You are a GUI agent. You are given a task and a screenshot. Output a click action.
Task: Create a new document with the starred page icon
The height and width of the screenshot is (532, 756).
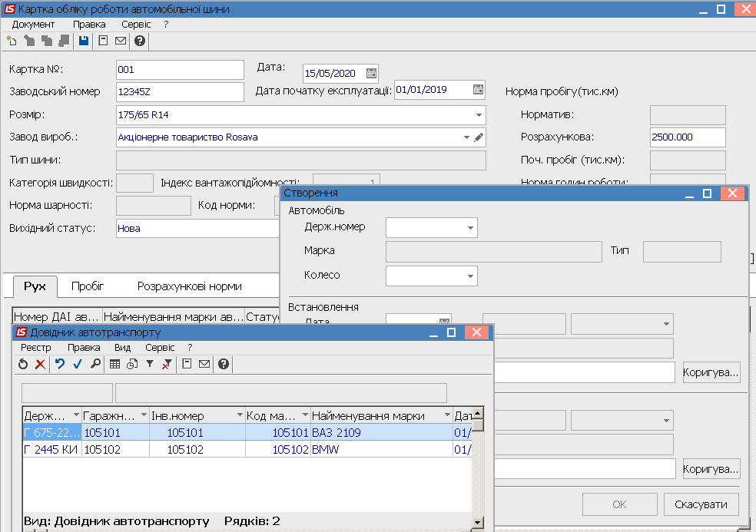(12, 41)
